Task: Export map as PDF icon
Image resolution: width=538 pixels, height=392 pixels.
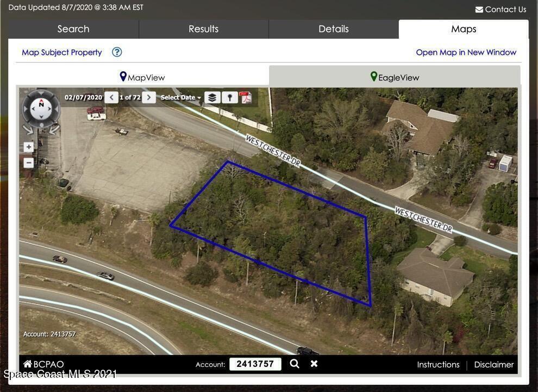Action: (246, 97)
